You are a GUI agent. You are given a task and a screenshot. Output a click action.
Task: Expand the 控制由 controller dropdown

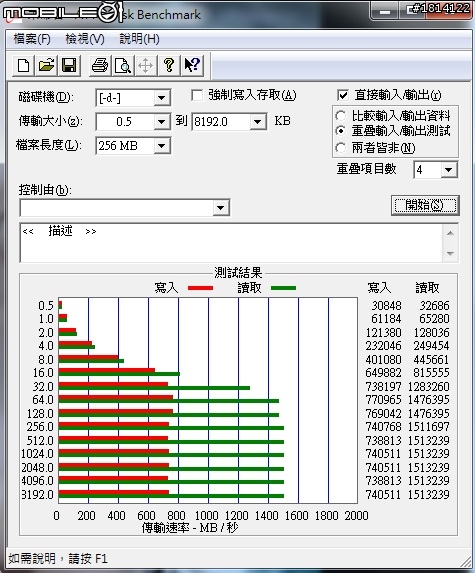(220, 208)
